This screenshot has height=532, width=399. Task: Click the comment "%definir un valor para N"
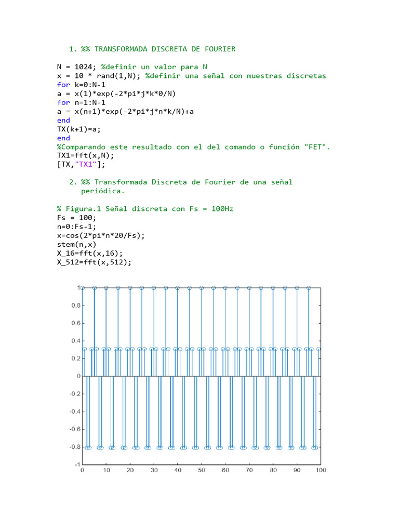coord(154,67)
